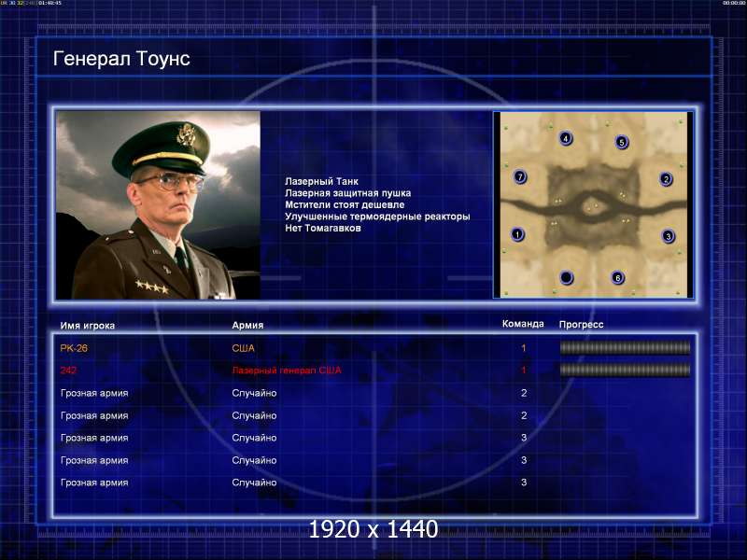The height and width of the screenshot is (560, 747).
Task: Click start position 3 on the minimap
Action: pyautogui.click(x=668, y=236)
